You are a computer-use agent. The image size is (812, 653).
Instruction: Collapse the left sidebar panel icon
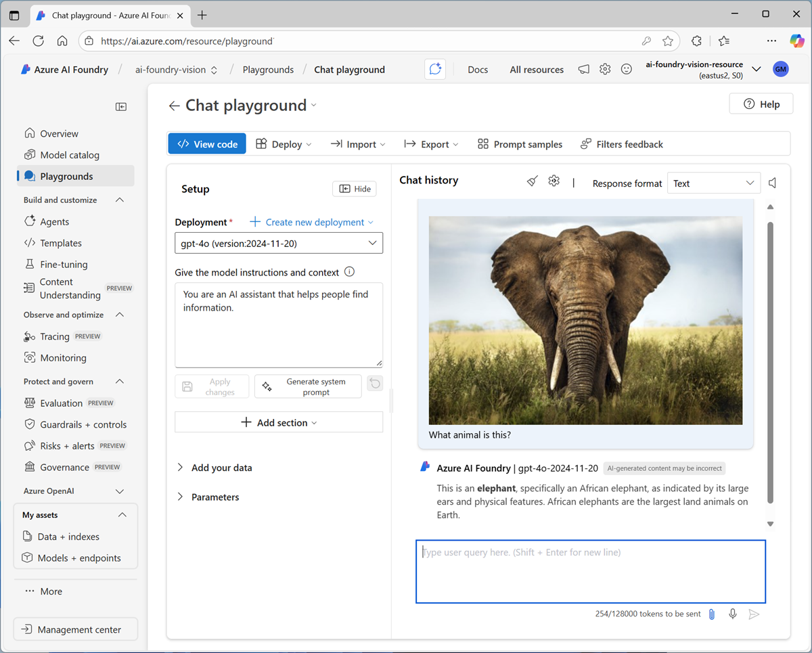[x=121, y=107]
